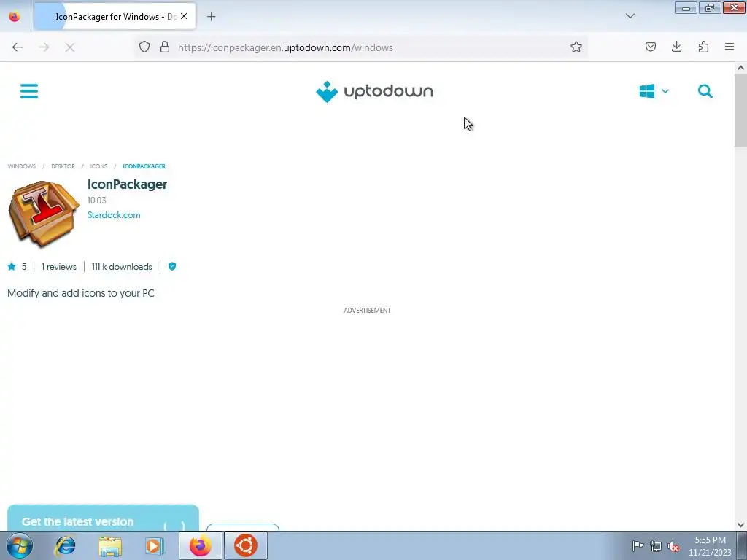
Task: Click the muted volume tray icon
Action: pyautogui.click(x=673, y=546)
